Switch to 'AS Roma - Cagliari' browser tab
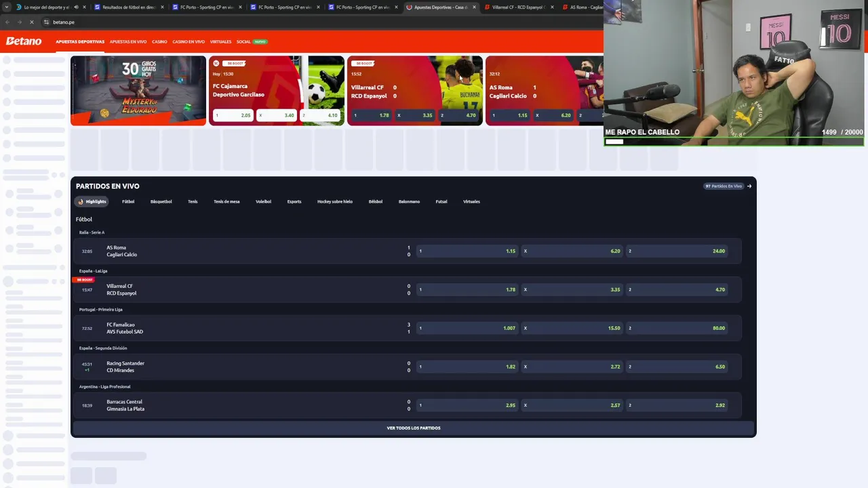 pos(583,7)
